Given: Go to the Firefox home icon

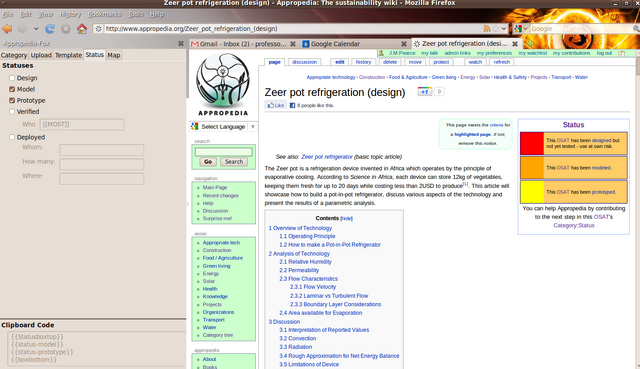Looking at the screenshot, I should [82, 29].
